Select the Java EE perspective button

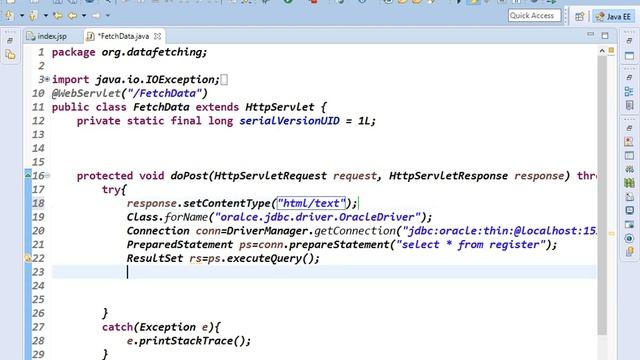tap(613, 16)
